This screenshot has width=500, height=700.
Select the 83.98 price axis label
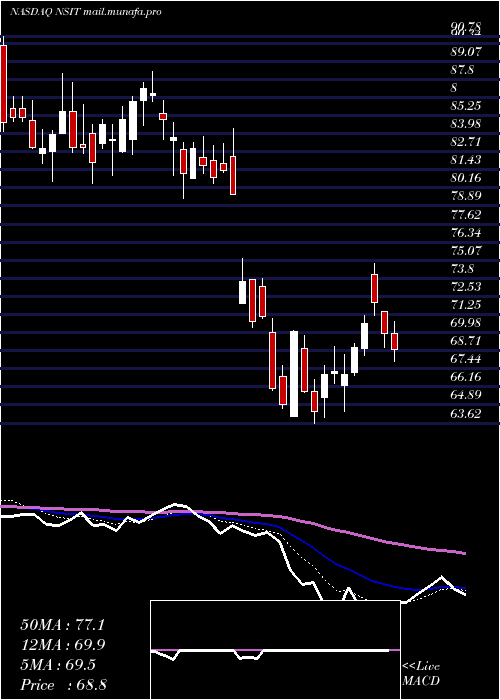point(467,124)
